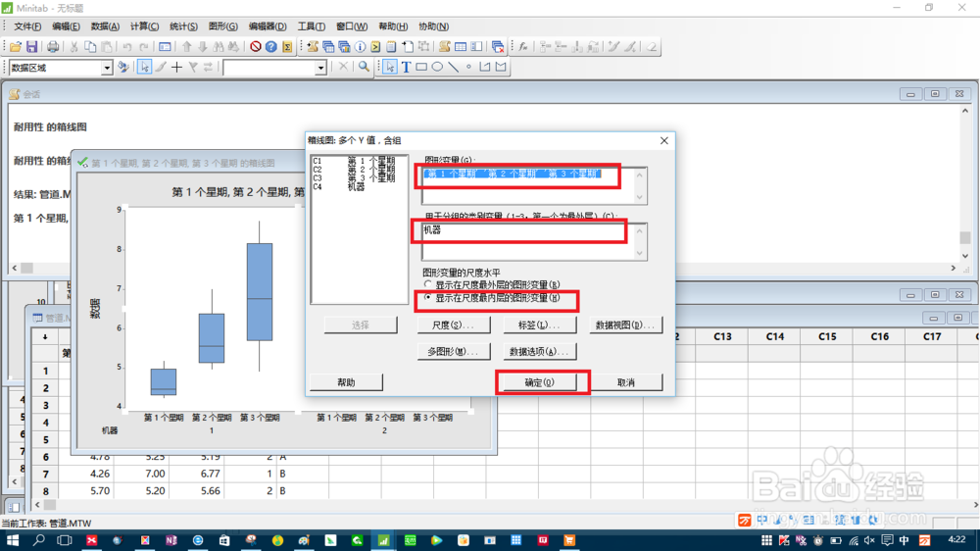980x551 pixels.
Task: Click the 尺度(S)... button
Action: tap(453, 326)
